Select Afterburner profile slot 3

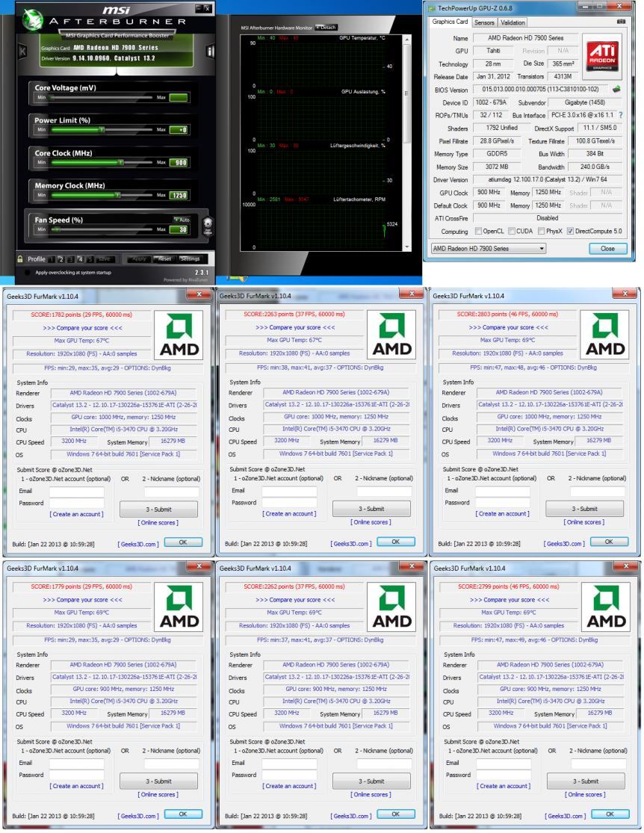71,259
